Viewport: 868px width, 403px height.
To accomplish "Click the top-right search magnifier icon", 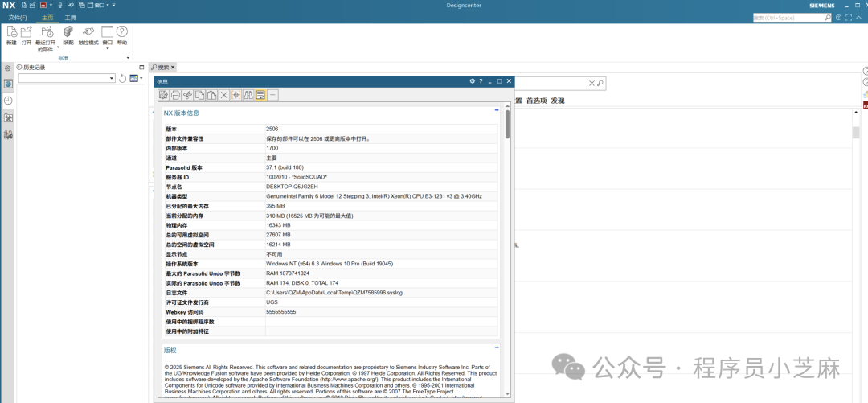I will click(x=828, y=18).
